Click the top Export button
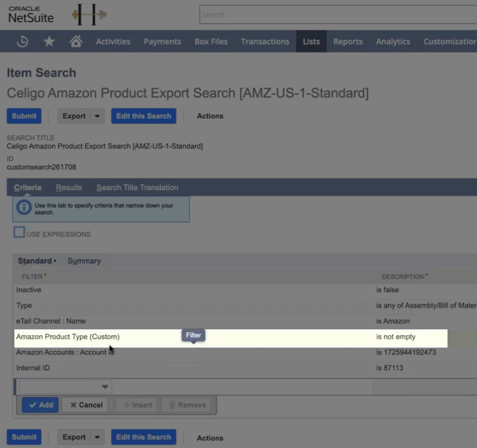477x448 pixels. (x=74, y=116)
